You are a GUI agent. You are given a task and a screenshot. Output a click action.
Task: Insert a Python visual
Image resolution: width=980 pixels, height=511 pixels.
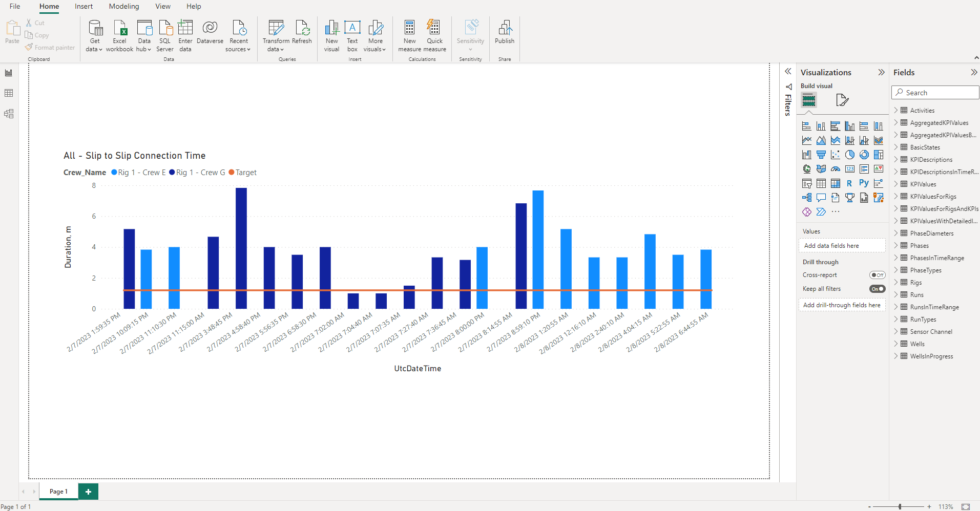coord(864,183)
